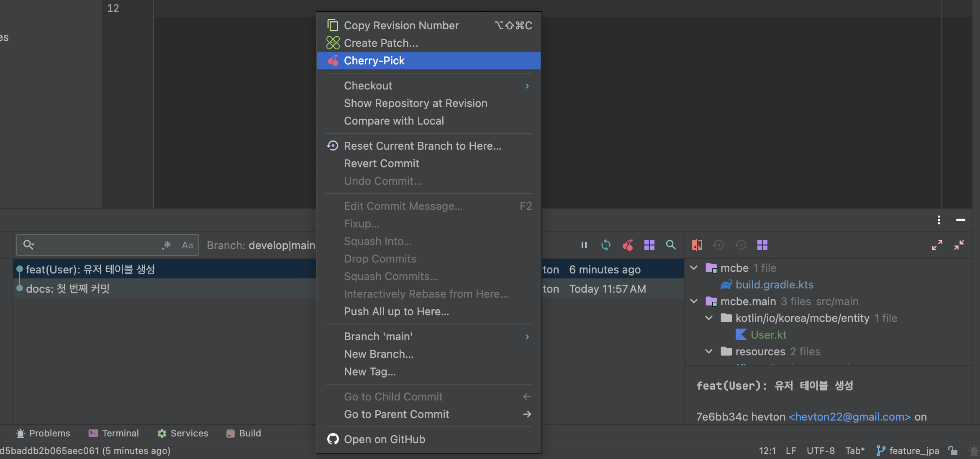Toggle Match Case (Aa) in log filter
This screenshot has height=459, width=980.
point(187,245)
